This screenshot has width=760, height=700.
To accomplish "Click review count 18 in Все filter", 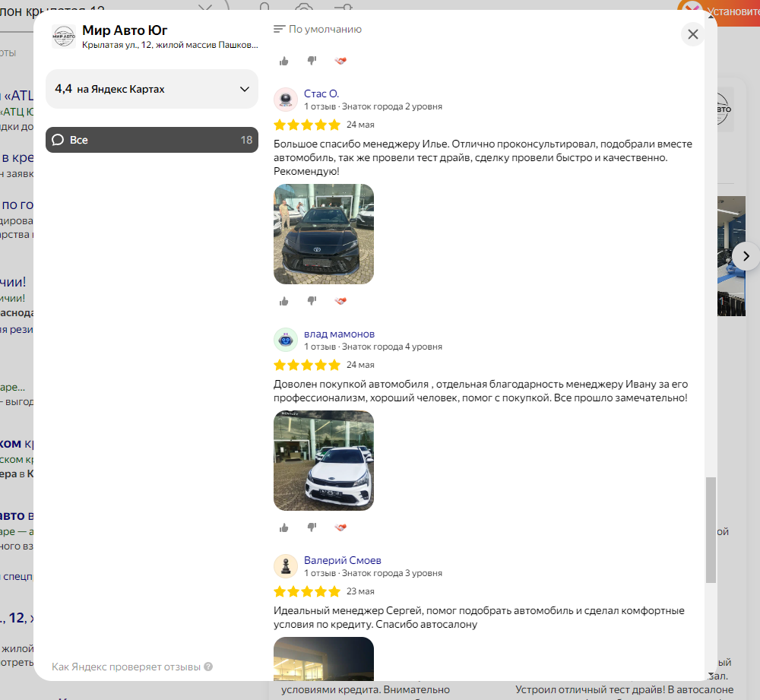I will pyautogui.click(x=246, y=140).
